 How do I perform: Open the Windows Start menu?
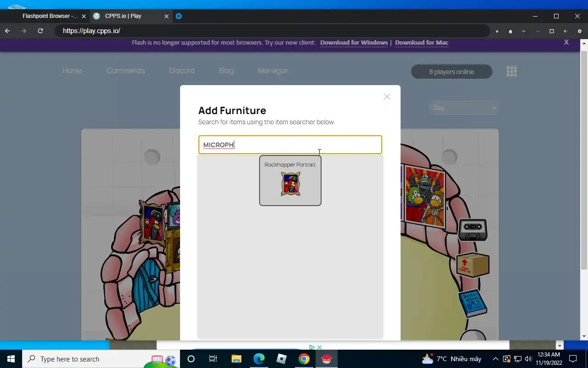click(11, 359)
